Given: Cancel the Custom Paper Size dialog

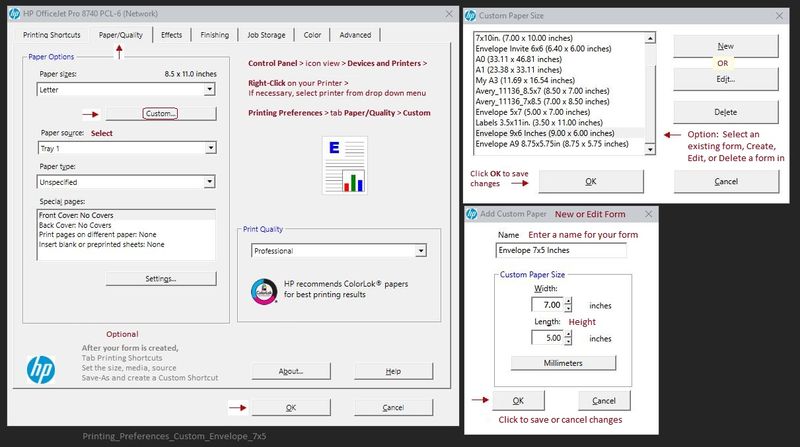Looking at the screenshot, I should [x=726, y=181].
